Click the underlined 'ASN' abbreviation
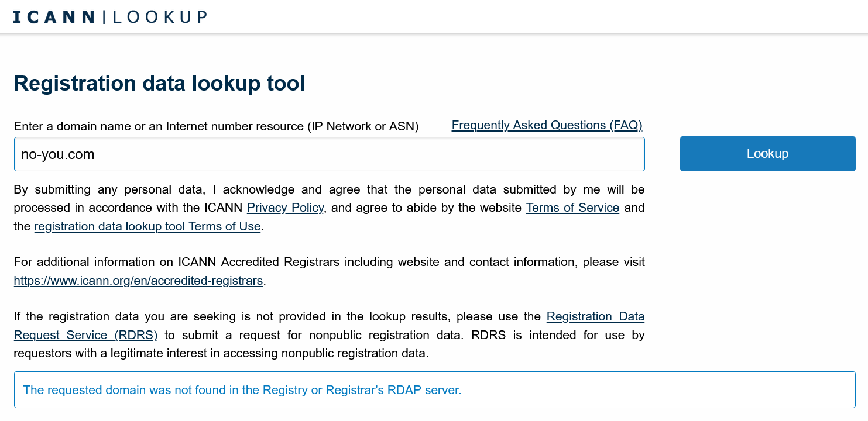 (x=402, y=126)
